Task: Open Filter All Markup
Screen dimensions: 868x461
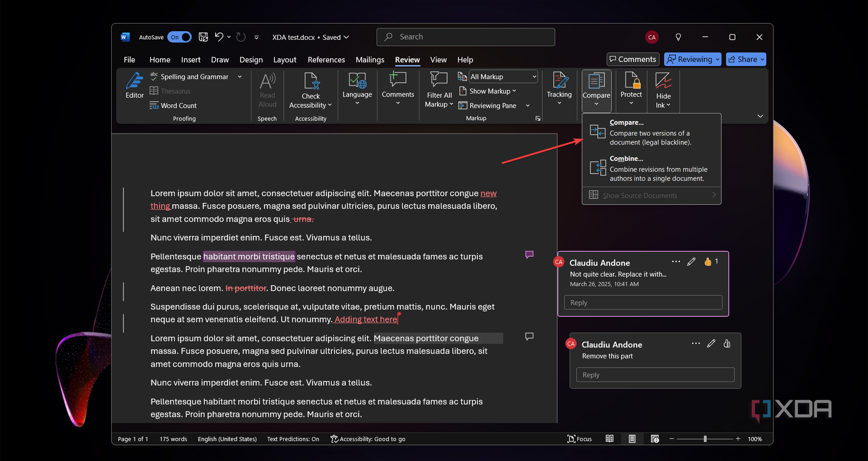Action: pyautogui.click(x=439, y=90)
